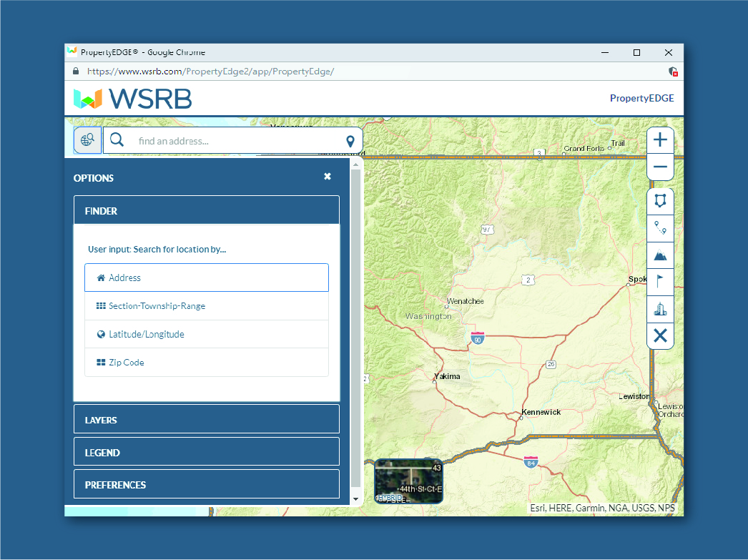The width and height of the screenshot is (748, 560).
Task: Click the browser extension shield icon
Action: coord(673,72)
